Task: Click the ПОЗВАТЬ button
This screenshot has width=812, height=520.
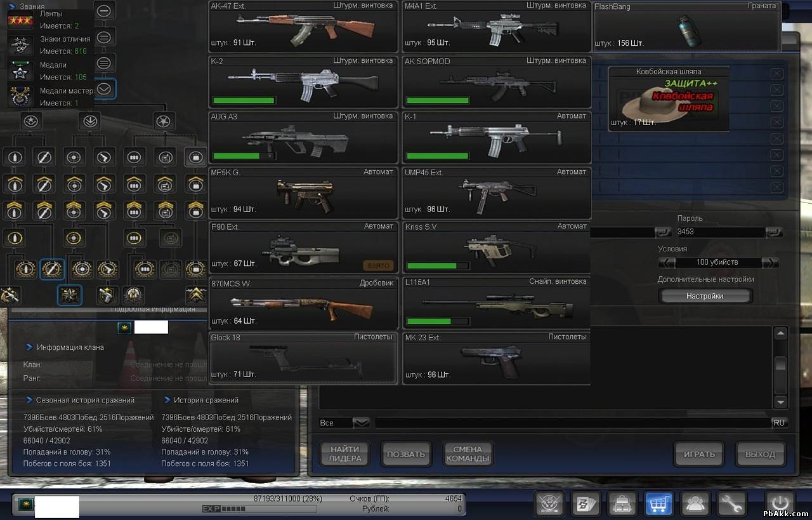Action: tap(406, 454)
